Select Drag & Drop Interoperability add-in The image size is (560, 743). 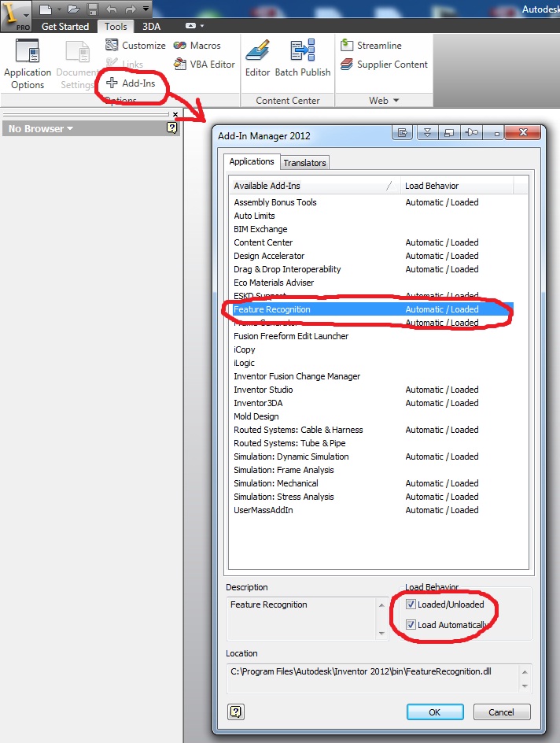[x=373, y=269]
